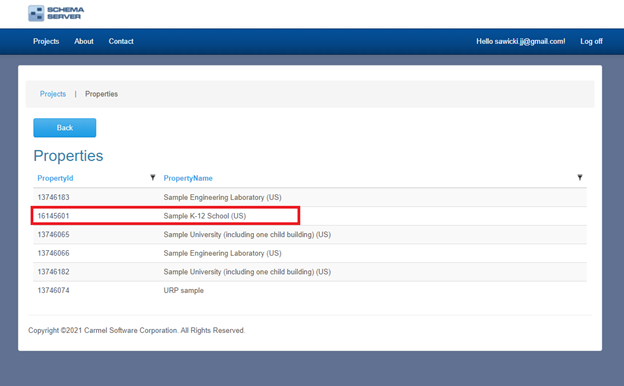Open PropertyId column filter icon
Viewport: 624px width, 386px height.
coord(152,177)
